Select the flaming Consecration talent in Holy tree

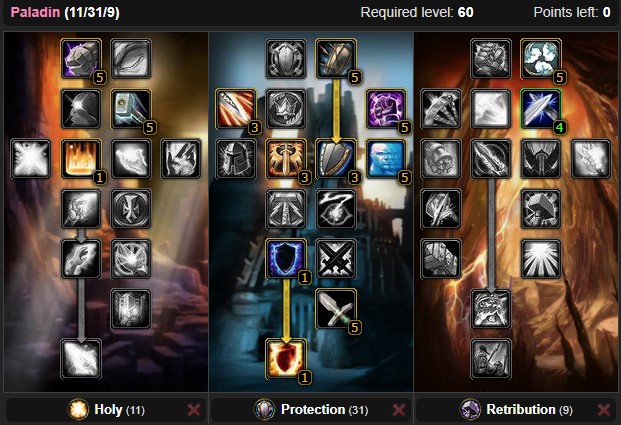[x=81, y=159]
